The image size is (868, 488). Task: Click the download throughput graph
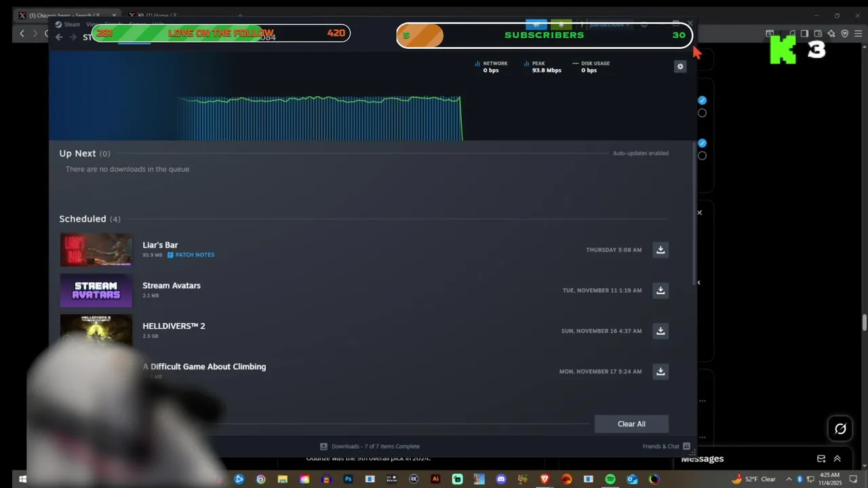click(320, 118)
